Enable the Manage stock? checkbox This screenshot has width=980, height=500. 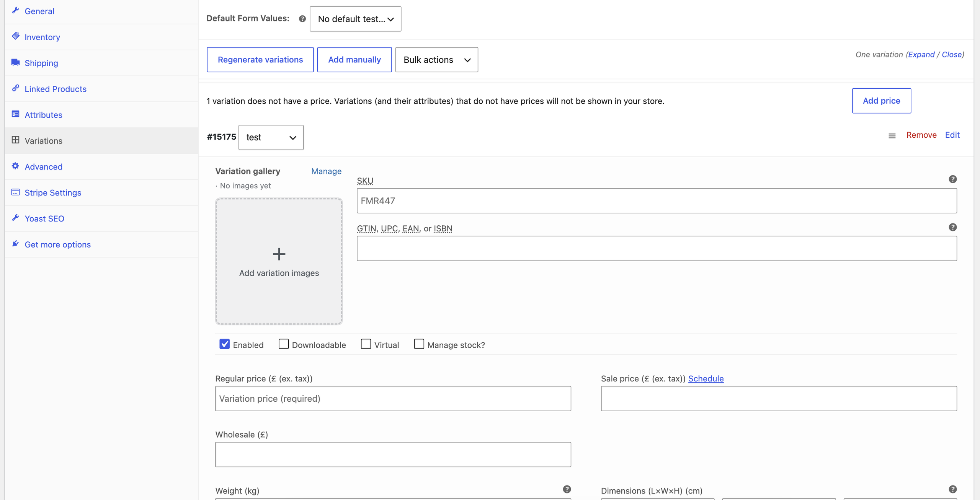point(419,344)
